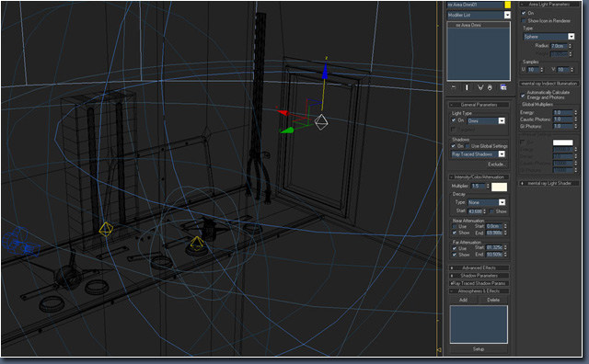Click Near Attenuation Start field
Image resolution: width=589 pixels, height=364 pixels.
[494, 226]
